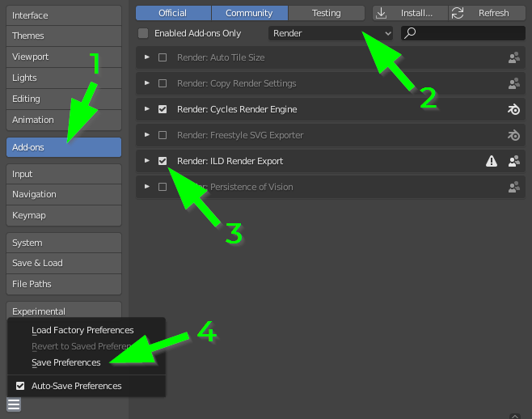Toggle the Testing support level filter
Viewport: 532px width, 419px height.
point(327,13)
